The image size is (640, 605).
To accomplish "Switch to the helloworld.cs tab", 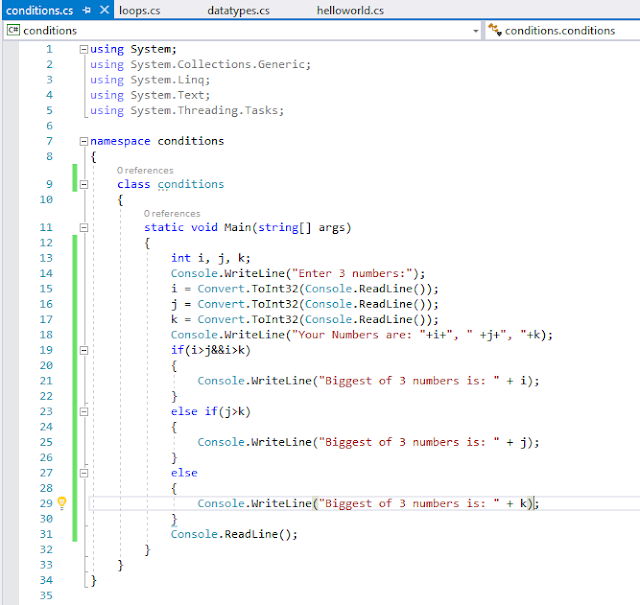I will [350, 10].
